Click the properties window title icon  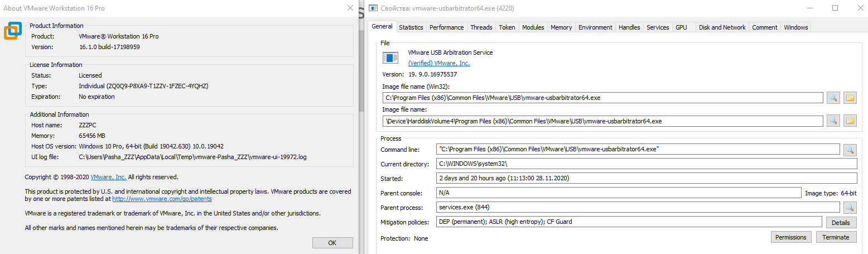[372, 8]
